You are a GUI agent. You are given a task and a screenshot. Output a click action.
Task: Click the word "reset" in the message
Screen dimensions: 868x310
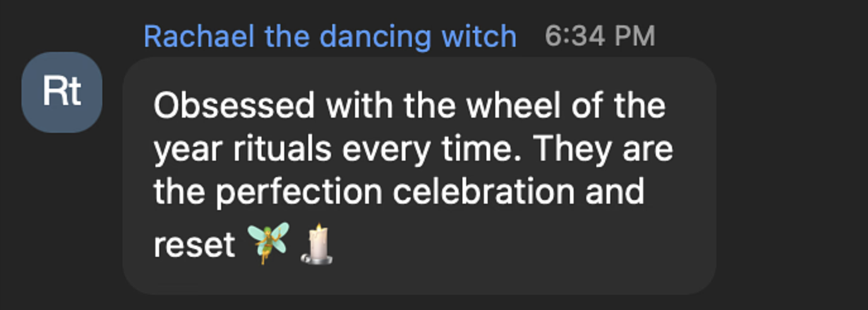pos(194,244)
